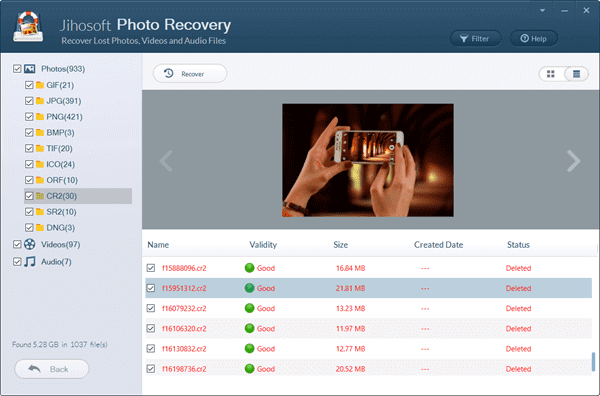
Task: Click the 'Found 5.28 GB in 1037 file(s)' text
Action: point(60,344)
